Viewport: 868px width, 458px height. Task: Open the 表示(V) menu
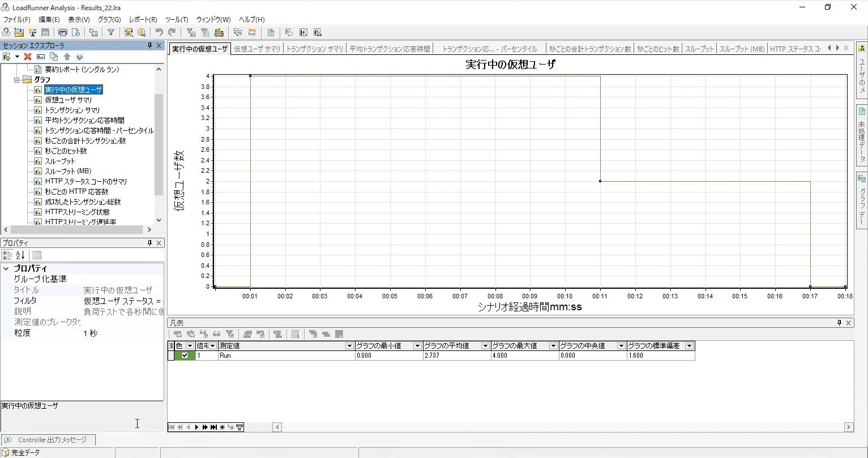pyautogui.click(x=79, y=19)
